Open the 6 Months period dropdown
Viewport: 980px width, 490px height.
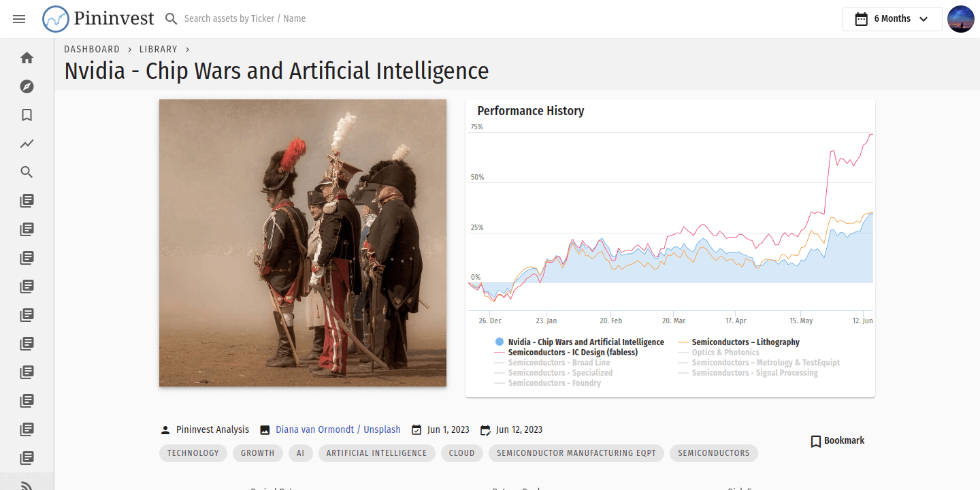(x=892, y=19)
